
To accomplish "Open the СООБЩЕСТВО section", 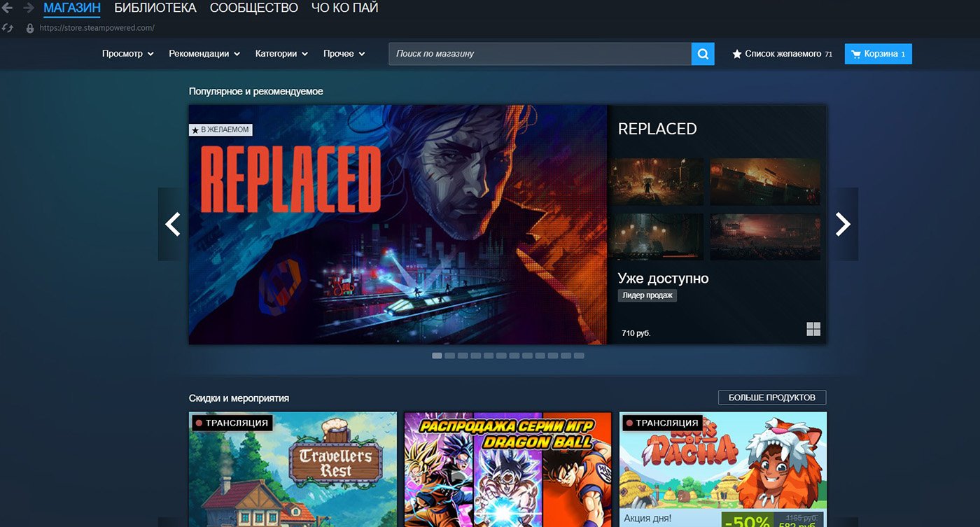I will [255, 8].
